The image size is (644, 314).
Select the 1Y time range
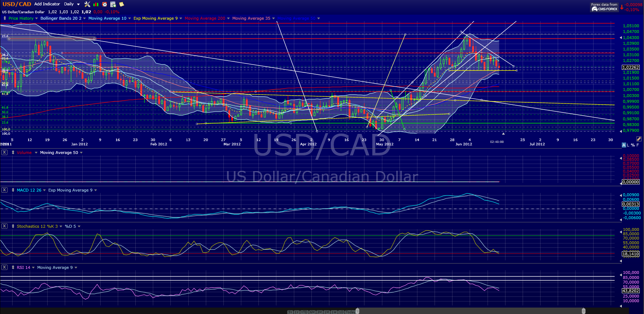click(297, 312)
